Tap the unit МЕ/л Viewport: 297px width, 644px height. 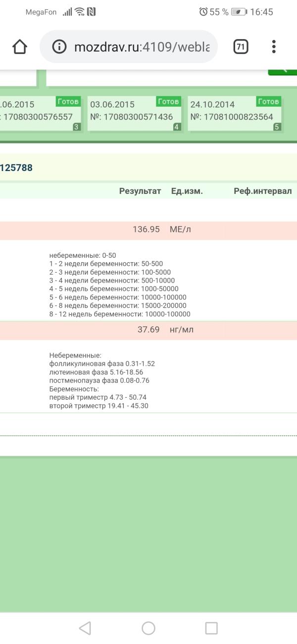pos(181,230)
